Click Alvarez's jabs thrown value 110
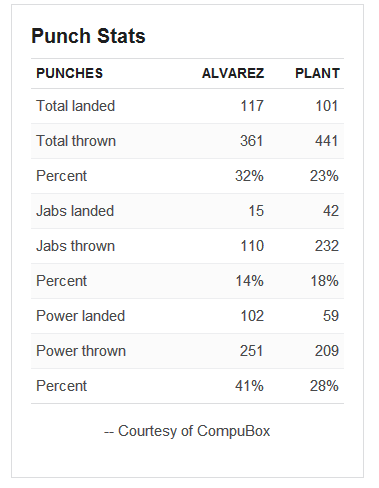379x488 pixels. pos(252,246)
